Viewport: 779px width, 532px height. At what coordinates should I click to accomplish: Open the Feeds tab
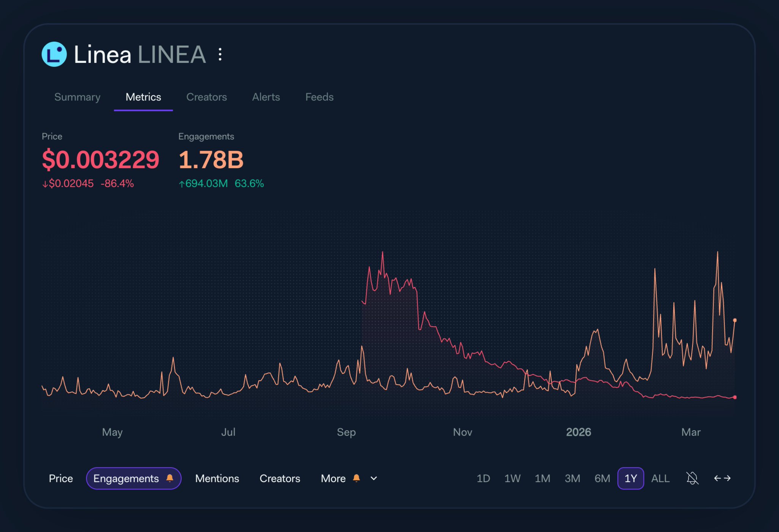click(x=319, y=97)
